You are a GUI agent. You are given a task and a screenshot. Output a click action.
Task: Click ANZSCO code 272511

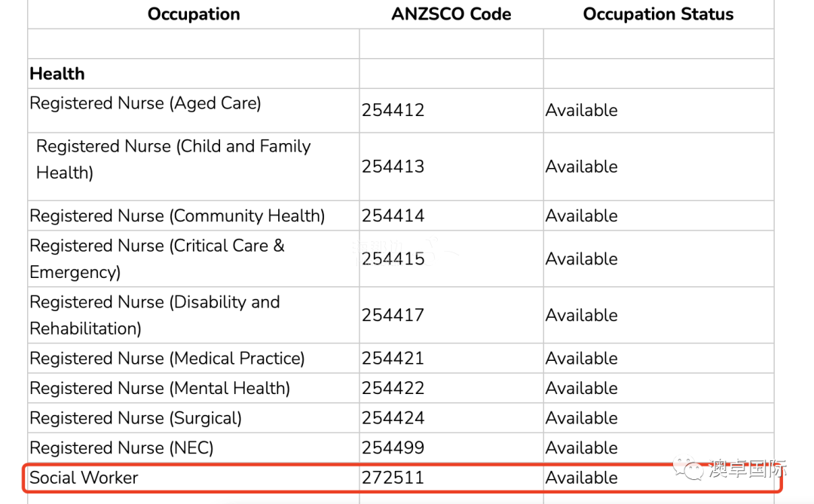click(393, 478)
